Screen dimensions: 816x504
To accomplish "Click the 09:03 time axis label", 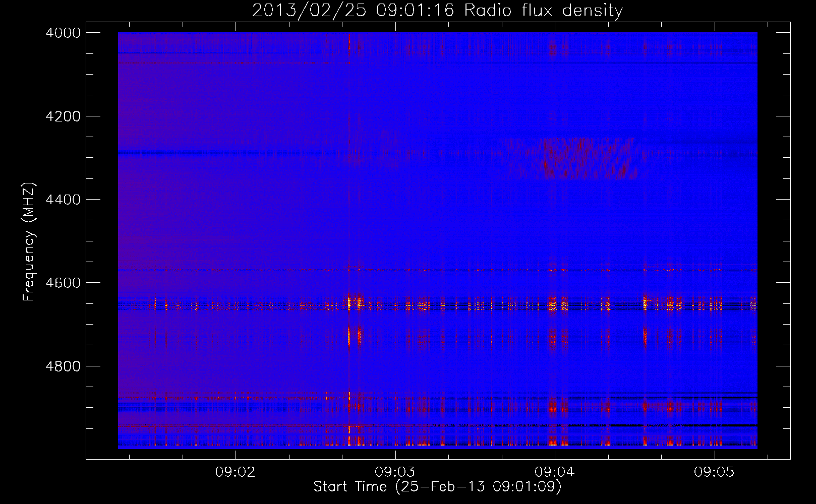I will (395, 472).
